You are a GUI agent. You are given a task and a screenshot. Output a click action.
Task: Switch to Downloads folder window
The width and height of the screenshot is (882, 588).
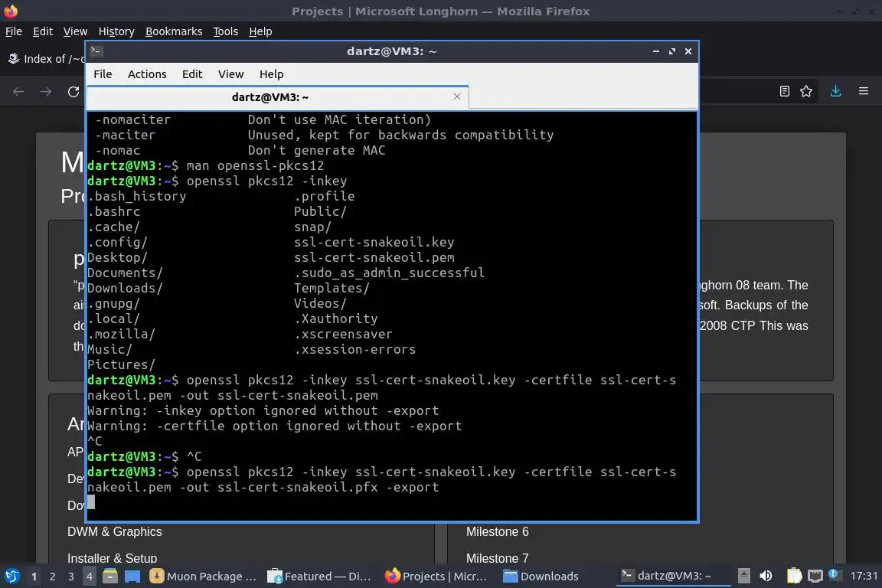pos(542,577)
